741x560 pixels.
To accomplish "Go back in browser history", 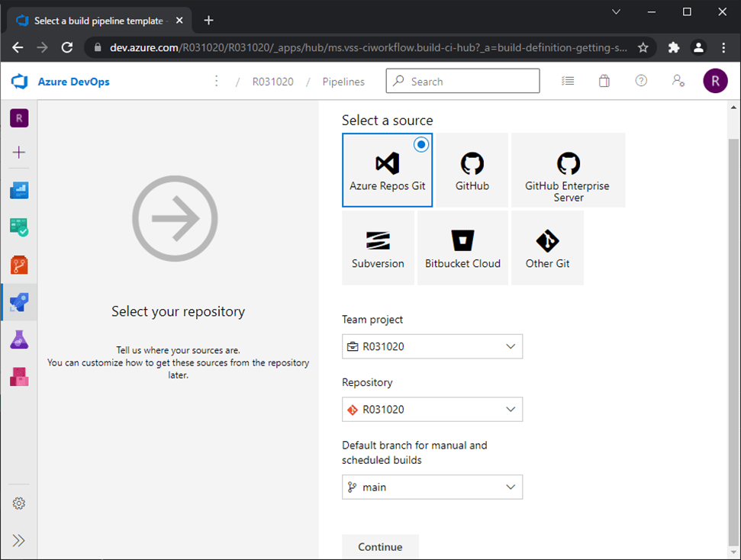I will pos(18,47).
